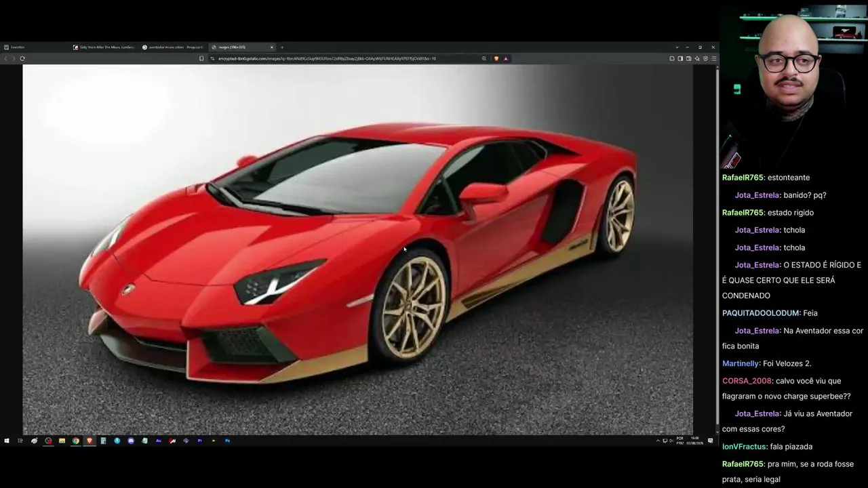Click the RafaelR765 name beside "estonteante"

[x=743, y=178]
